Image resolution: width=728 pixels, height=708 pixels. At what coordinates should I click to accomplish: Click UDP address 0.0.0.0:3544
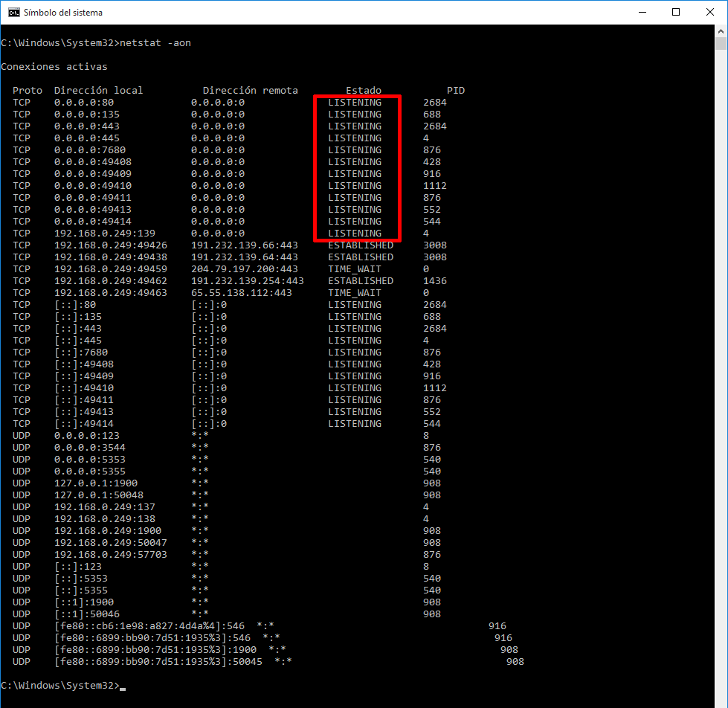point(90,448)
